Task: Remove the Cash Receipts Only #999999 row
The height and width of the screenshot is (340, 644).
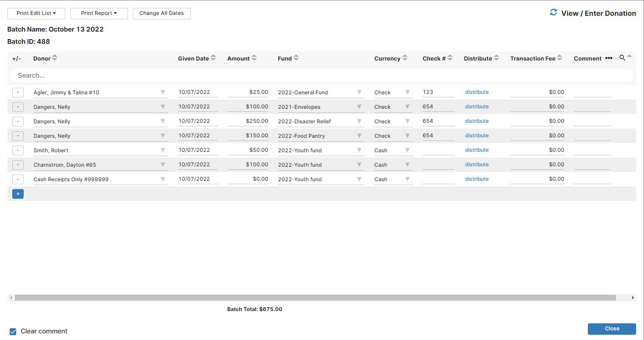Action: point(18,179)
